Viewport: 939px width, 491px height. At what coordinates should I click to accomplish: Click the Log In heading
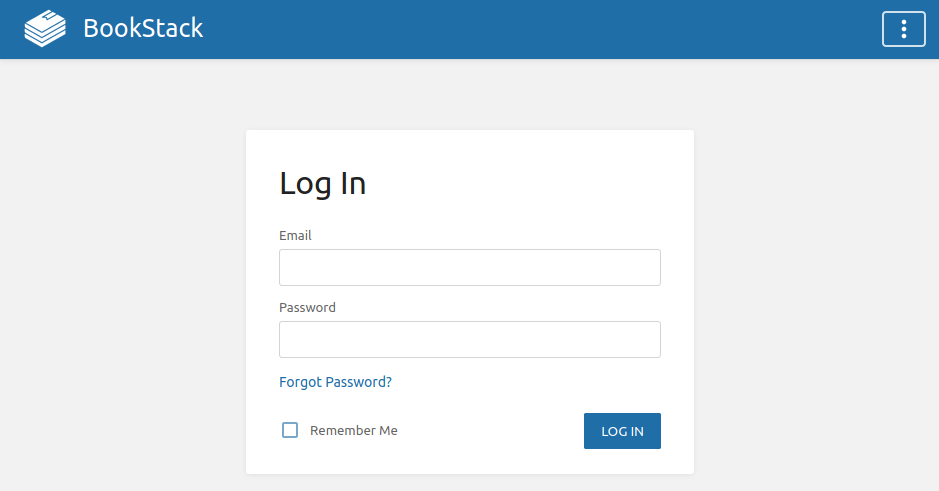322,183
